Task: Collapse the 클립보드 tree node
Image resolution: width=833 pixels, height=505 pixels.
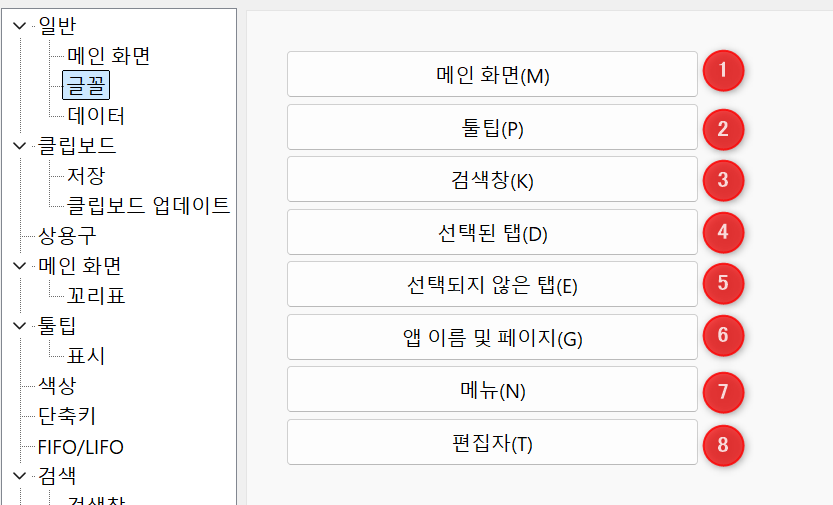Action: 20,145
